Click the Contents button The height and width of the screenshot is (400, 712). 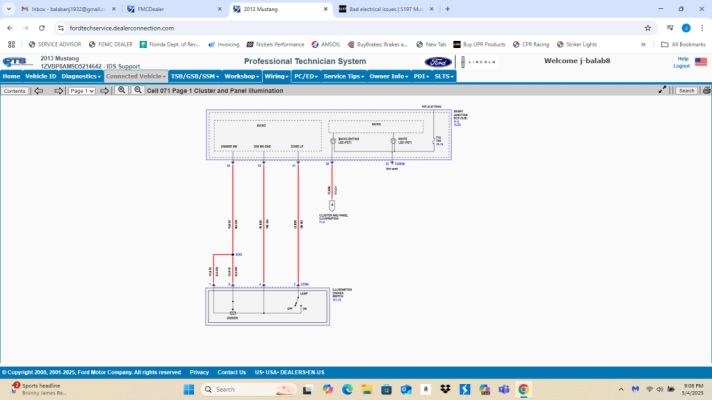click(x=15, y=91)
